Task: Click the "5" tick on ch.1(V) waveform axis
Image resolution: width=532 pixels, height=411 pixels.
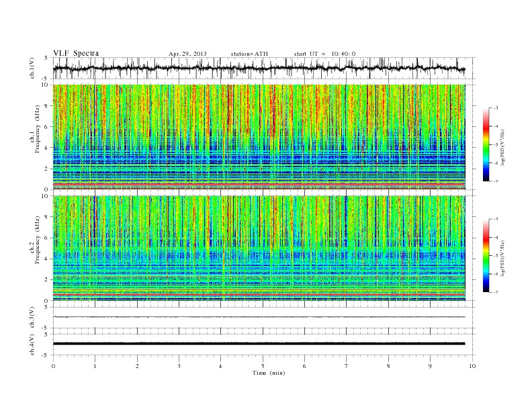Action: 46,58
